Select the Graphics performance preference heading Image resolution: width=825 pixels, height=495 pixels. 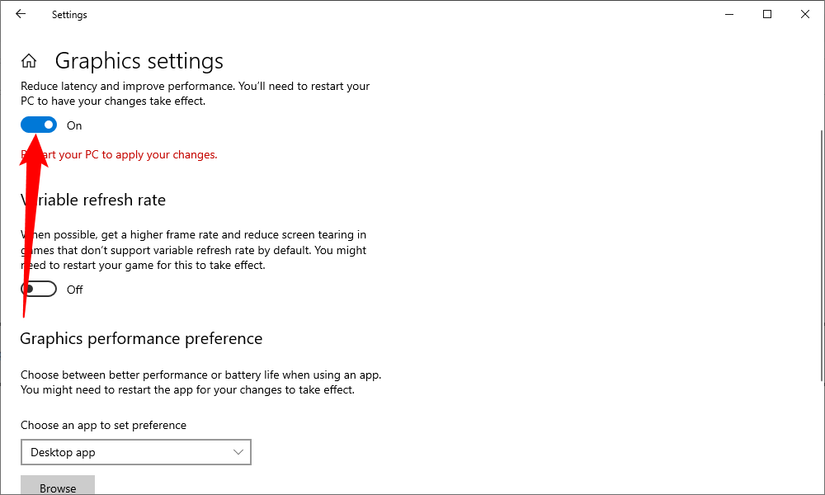point(141,338)
